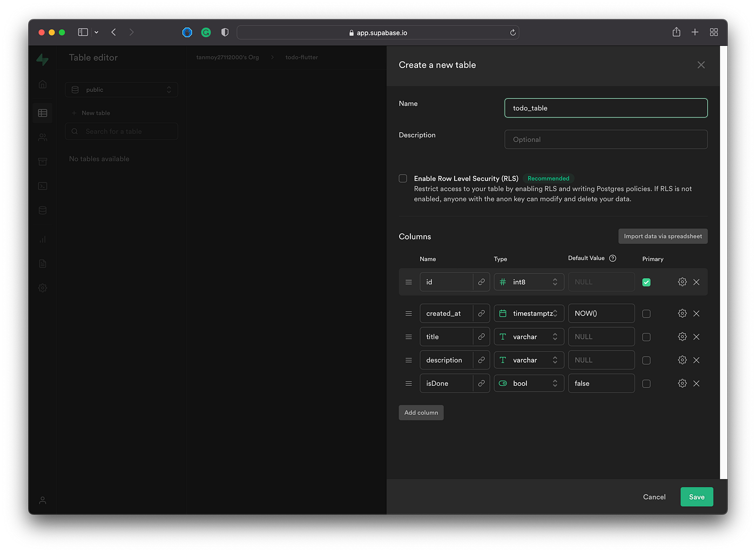Viewport: 756px width, 552px height.
Task: Open the public schema selector dropdown
Action: 121,90
